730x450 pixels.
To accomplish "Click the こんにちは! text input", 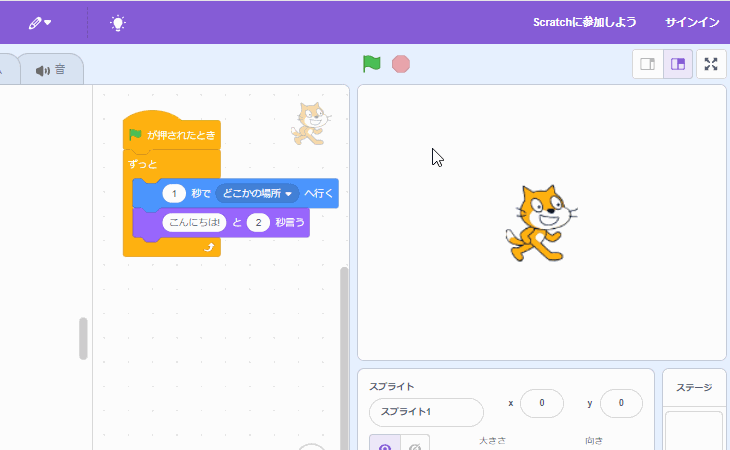I will pos(194,222).
